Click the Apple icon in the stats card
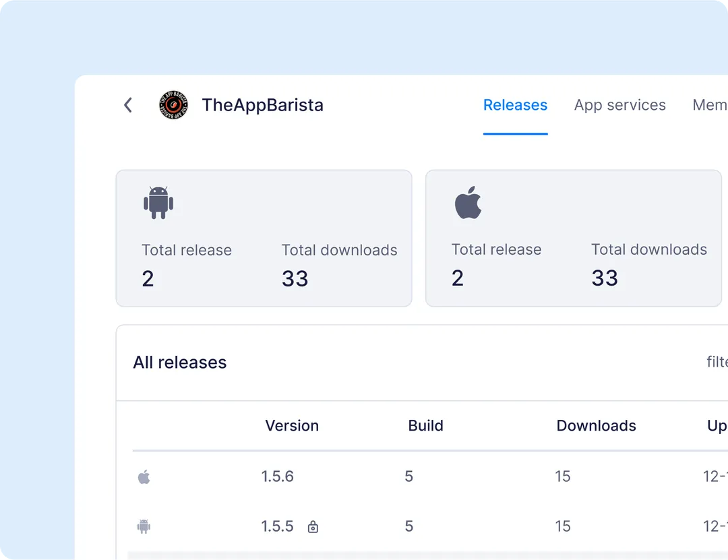Viewport: 728px width, 560px height. coord(468,202)
